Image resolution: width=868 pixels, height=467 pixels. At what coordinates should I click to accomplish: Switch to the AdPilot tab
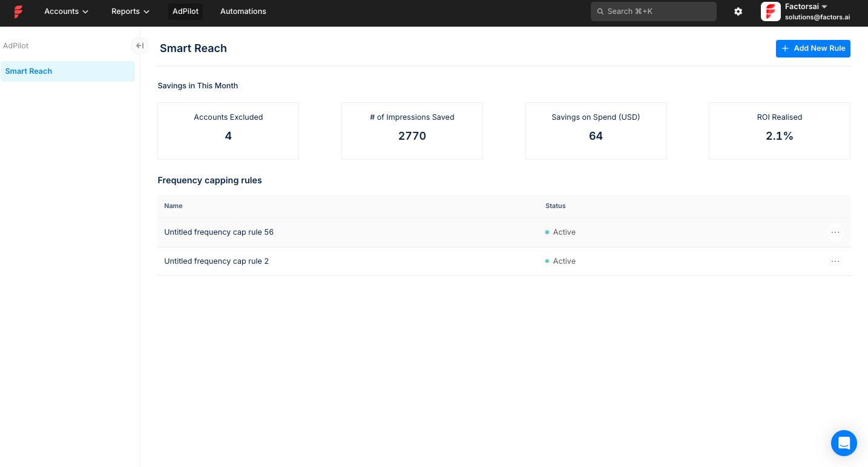[185, 11]
